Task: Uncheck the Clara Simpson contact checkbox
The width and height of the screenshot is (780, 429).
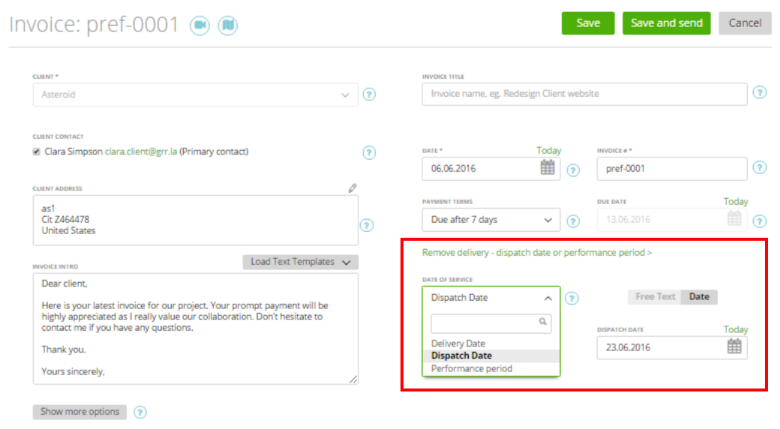Action: click(36, 152)
